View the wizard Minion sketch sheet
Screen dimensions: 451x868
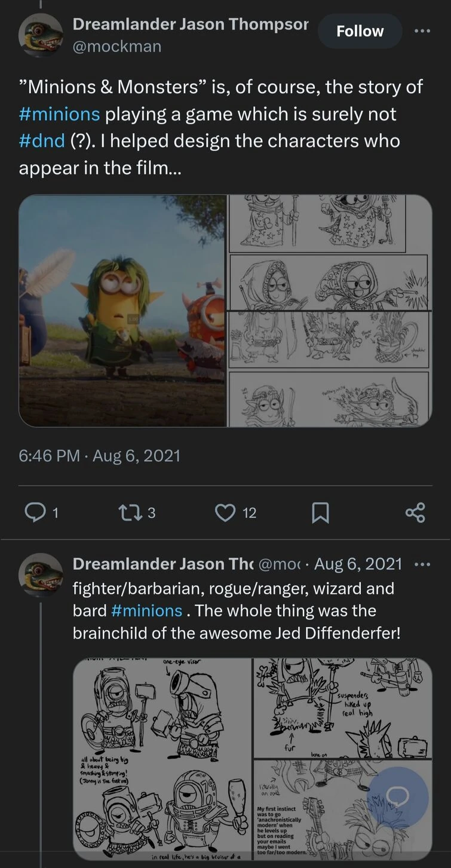coord(329,311)
